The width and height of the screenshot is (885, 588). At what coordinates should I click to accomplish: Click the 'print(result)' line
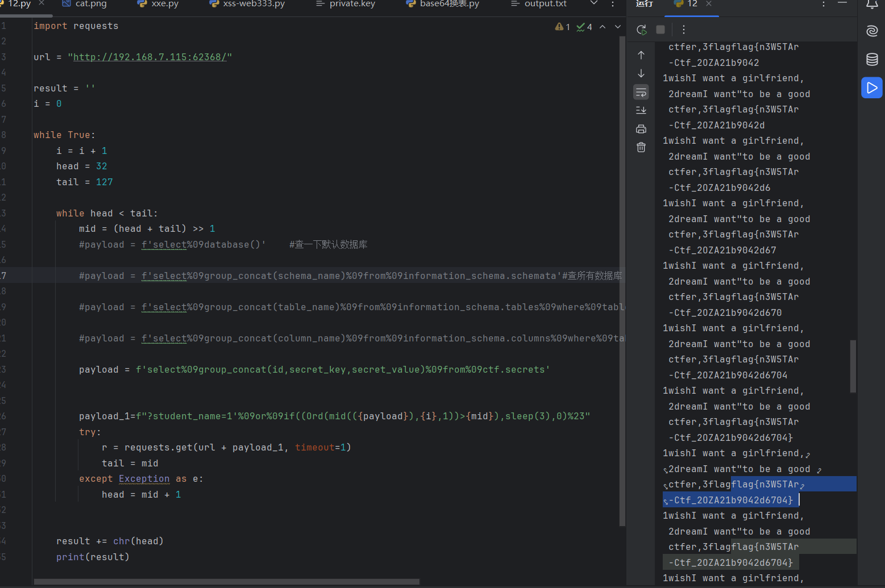(93, 557)
